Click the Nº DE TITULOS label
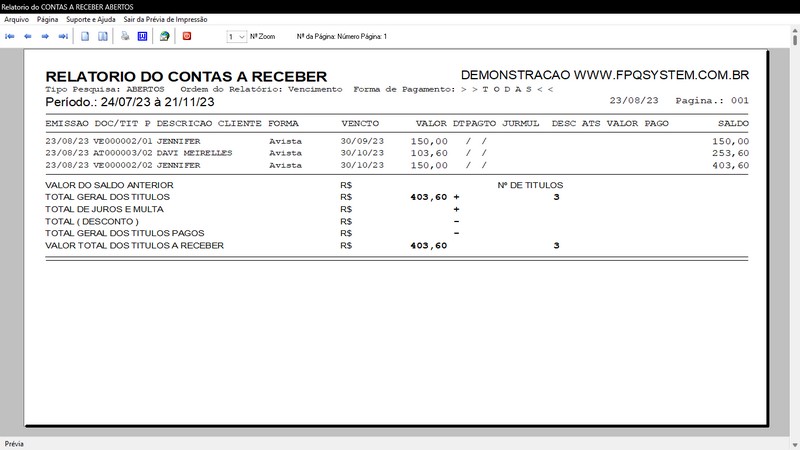 coord(530,185)
